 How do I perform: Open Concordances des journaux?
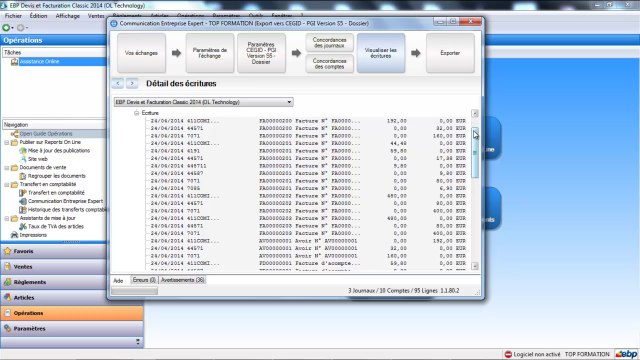pyautogui.click(x=329, y=43)
